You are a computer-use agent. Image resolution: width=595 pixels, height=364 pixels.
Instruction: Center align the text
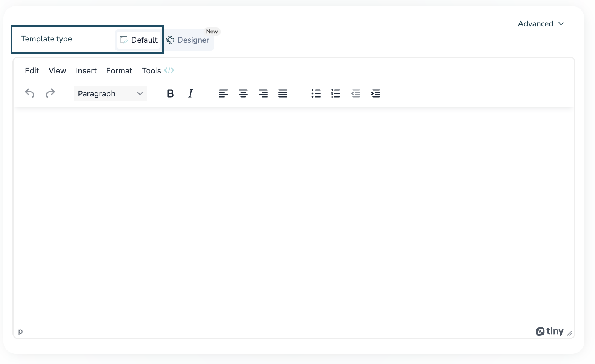(243, 93)
